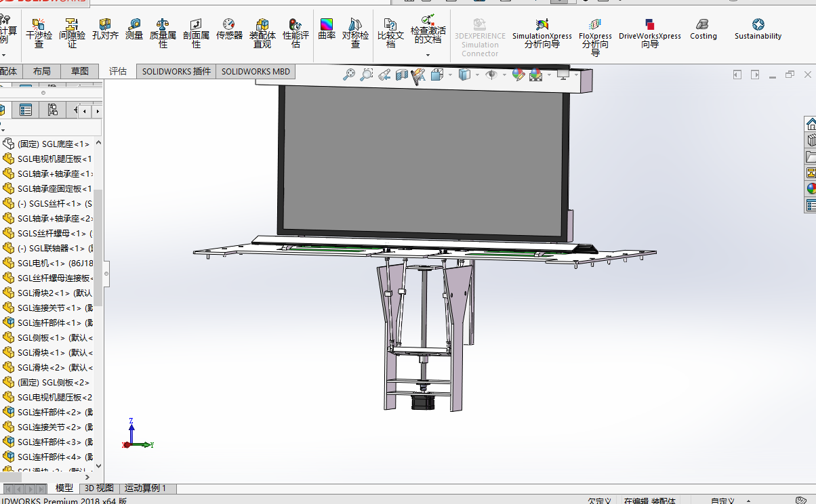Select SGL联轴器<1> in feature tree
The height and width of the screenshot is (504, 816).
tap(46, 248)
